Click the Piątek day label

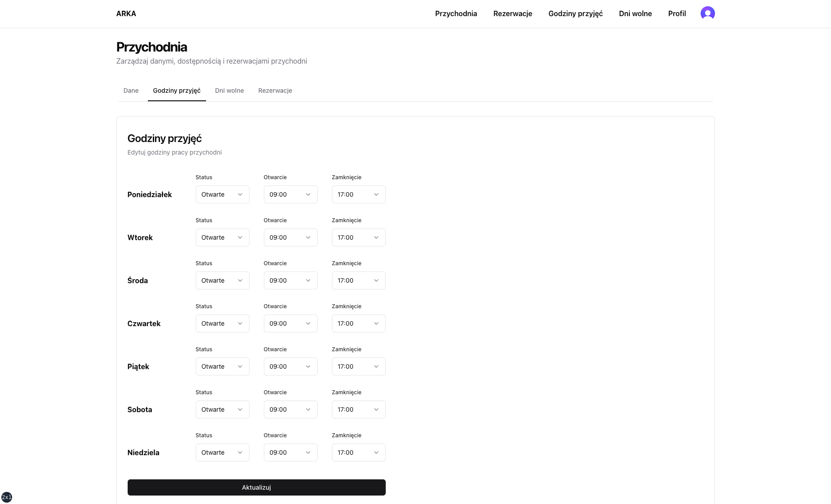point(138,366)
